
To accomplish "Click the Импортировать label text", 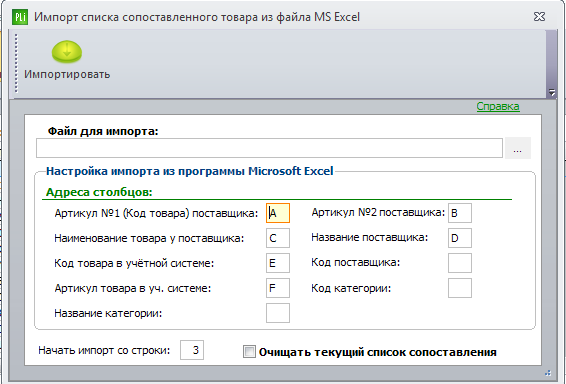I will pos(67,74).
